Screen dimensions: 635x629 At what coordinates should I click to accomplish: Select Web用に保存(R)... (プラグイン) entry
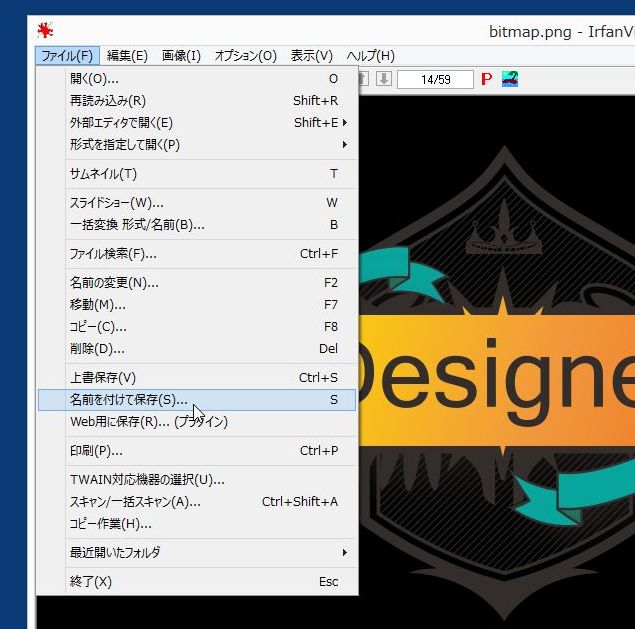[x=197, y=422]
